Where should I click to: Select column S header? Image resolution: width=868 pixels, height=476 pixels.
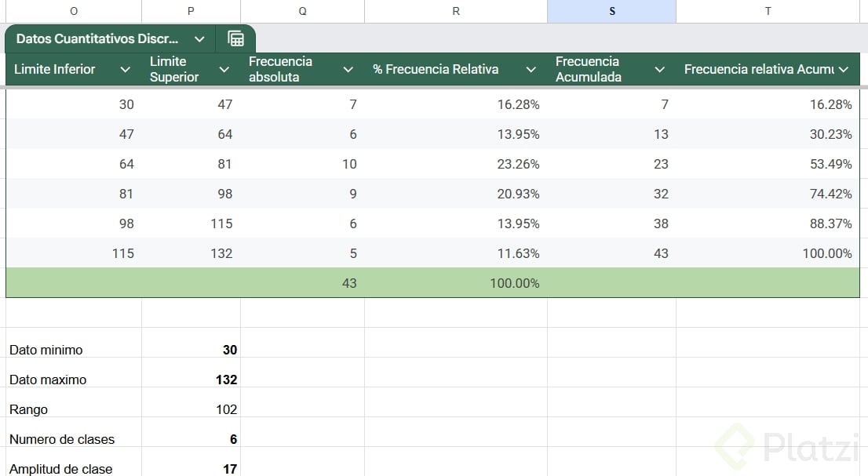(611, 11)
